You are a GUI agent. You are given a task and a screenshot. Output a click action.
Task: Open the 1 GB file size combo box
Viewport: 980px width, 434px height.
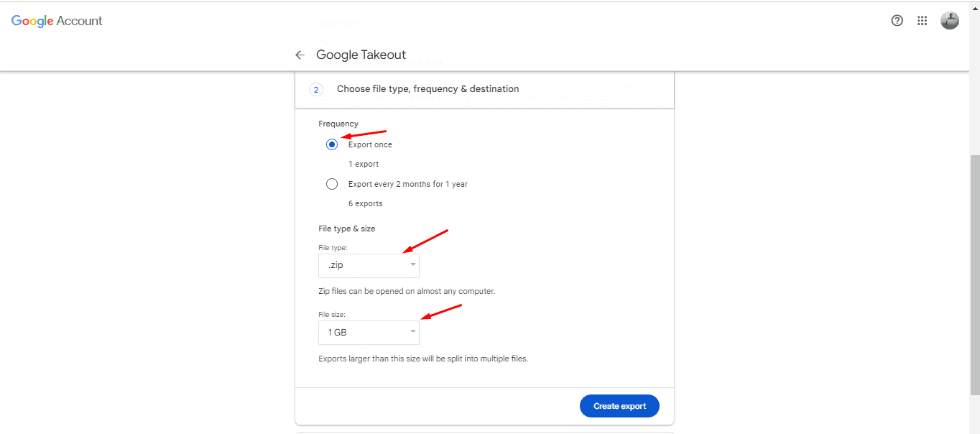pos(369,332)
